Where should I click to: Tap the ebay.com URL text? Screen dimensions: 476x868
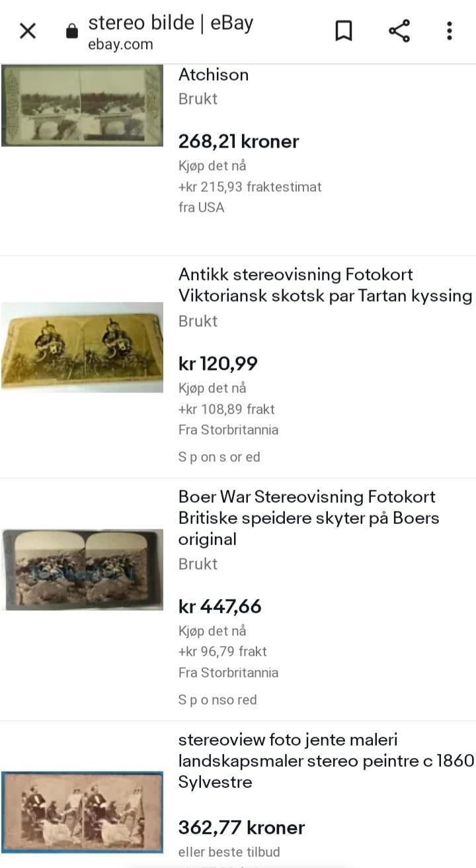tap(120, 45)
